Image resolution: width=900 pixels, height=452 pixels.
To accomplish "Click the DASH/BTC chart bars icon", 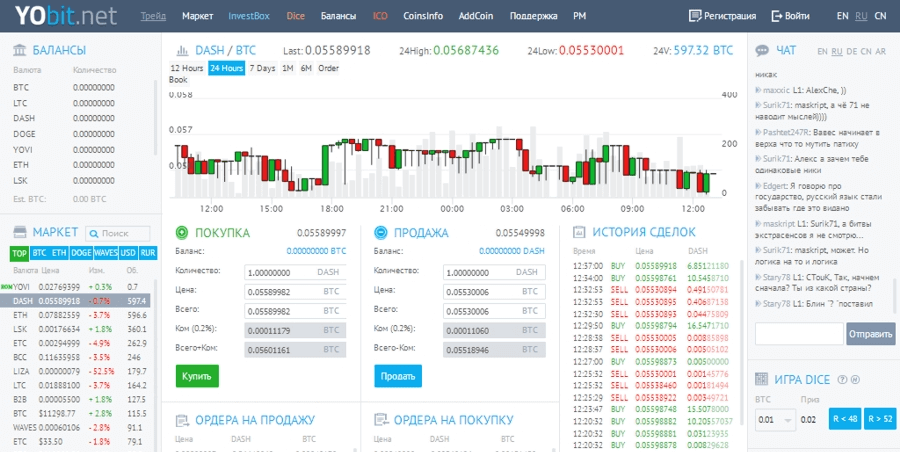I will tap(181, 50).
